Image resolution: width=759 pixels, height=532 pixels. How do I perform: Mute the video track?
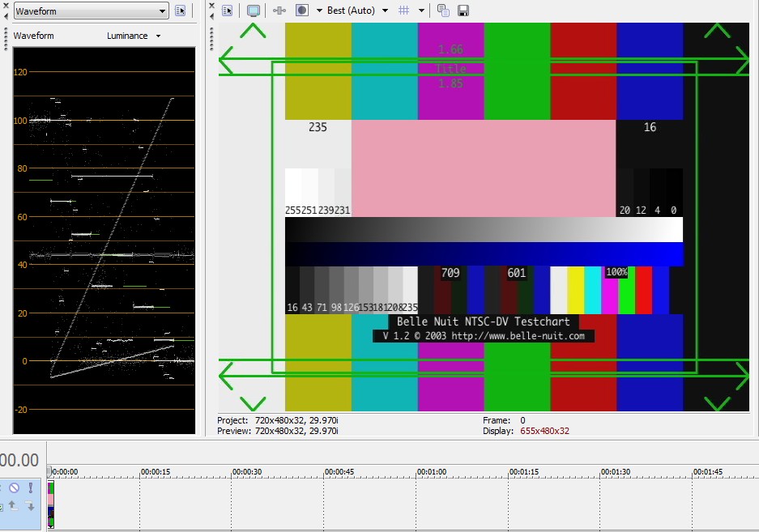tap(14, 487)
